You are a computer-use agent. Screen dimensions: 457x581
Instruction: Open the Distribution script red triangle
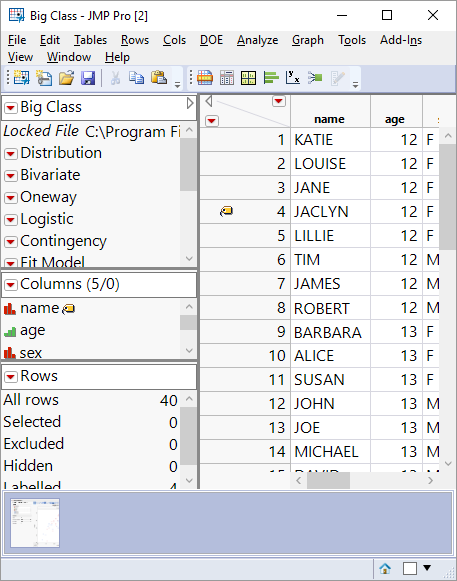11,153
